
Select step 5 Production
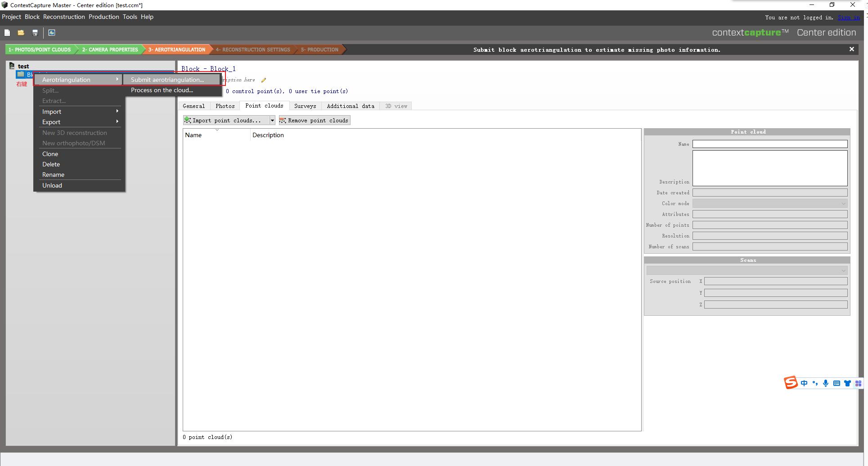319,49
